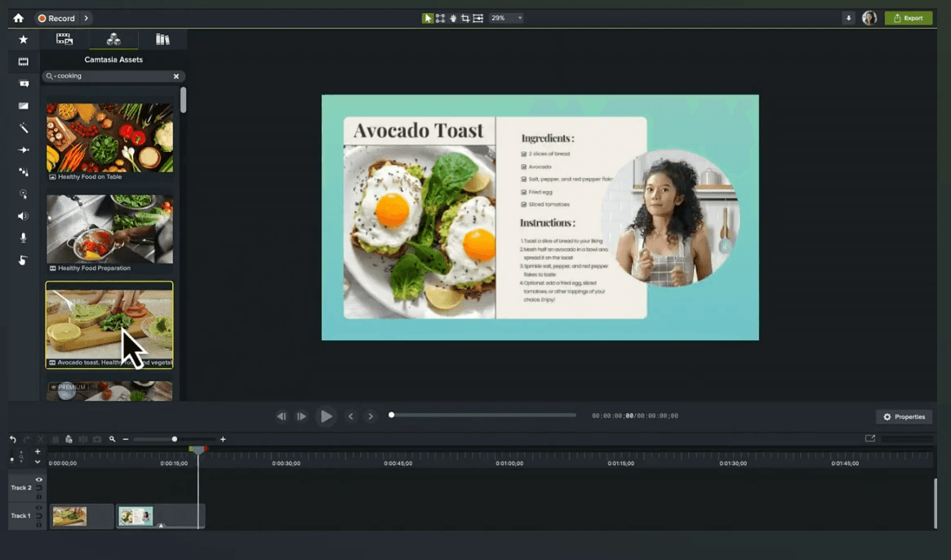Screen dimensions: 951x560
Task: Select the Avocado toast asset thumbnail
Action: [x=109, y=325]
